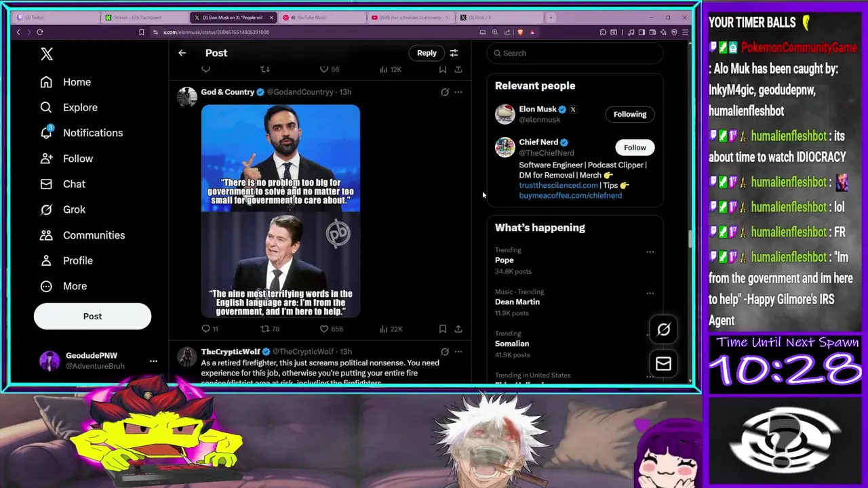Open floating Grok button
Screen dimensions: 868x488
[663, 330]
